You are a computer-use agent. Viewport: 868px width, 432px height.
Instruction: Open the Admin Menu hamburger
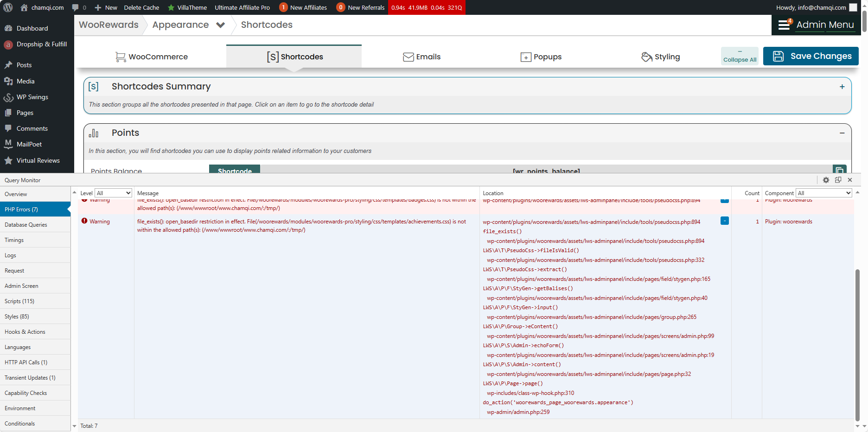point(817,25)
